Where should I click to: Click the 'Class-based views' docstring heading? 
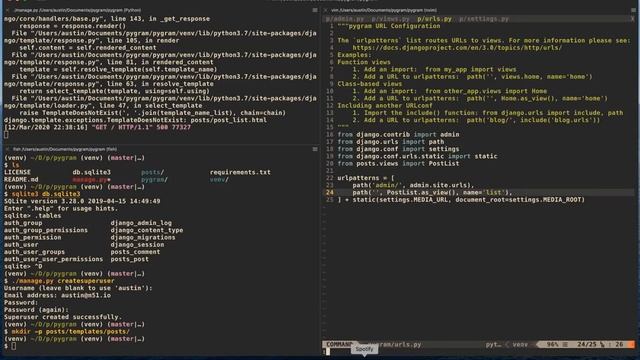pyautogui.click(x=369, y=84)
